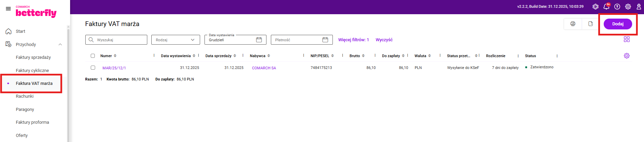This screenshot has height=142, width=644.
Task: Click the export document icon
Action: 591,24
